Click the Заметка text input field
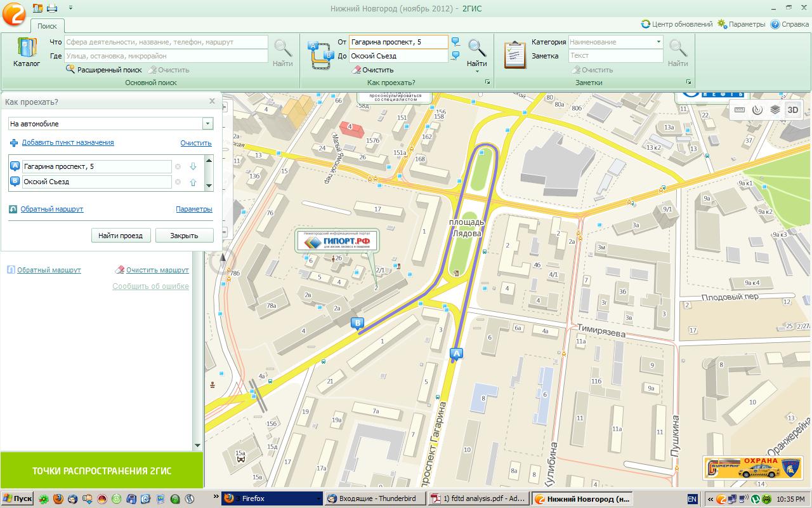This screenshot has height=508, width=812. (x=615, y=56)
